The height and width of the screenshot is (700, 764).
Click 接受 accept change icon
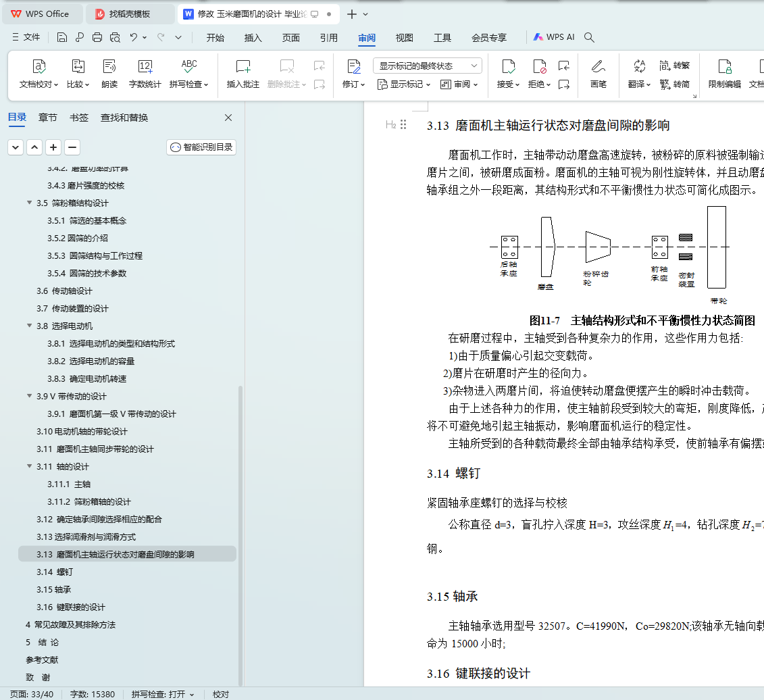coord(508,74)
